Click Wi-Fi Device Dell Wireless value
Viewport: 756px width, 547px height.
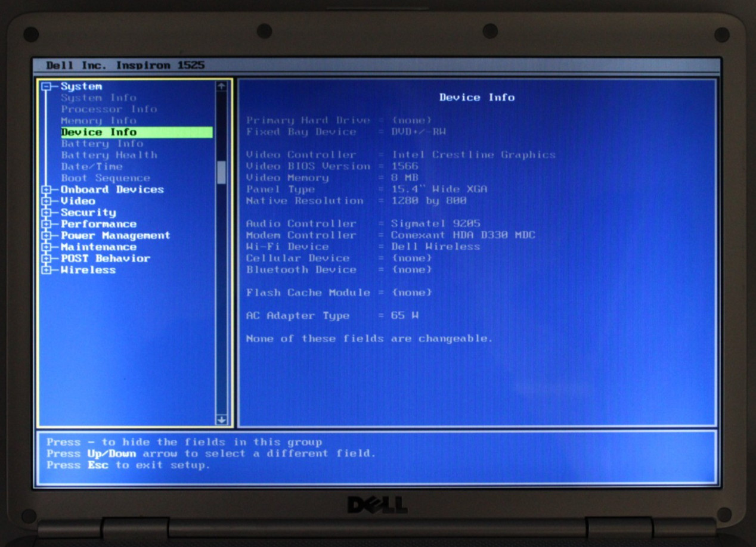point(436,247)
